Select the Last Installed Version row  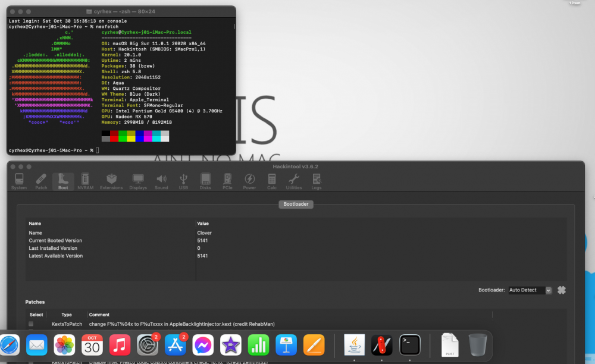pyautogui.click(x=296, y=248)
